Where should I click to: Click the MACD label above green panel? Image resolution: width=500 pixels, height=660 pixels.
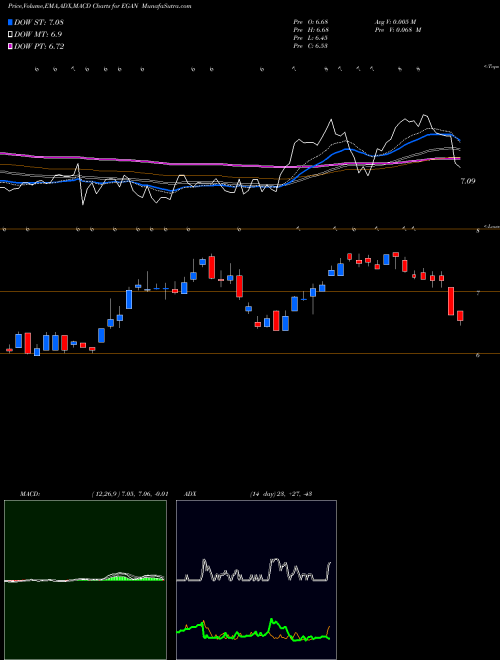tap(29, 494)
